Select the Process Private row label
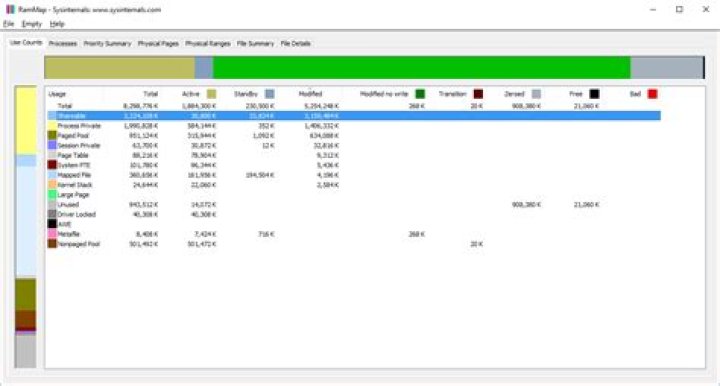This screenshot has height=386, width=720. click(79, 126)
